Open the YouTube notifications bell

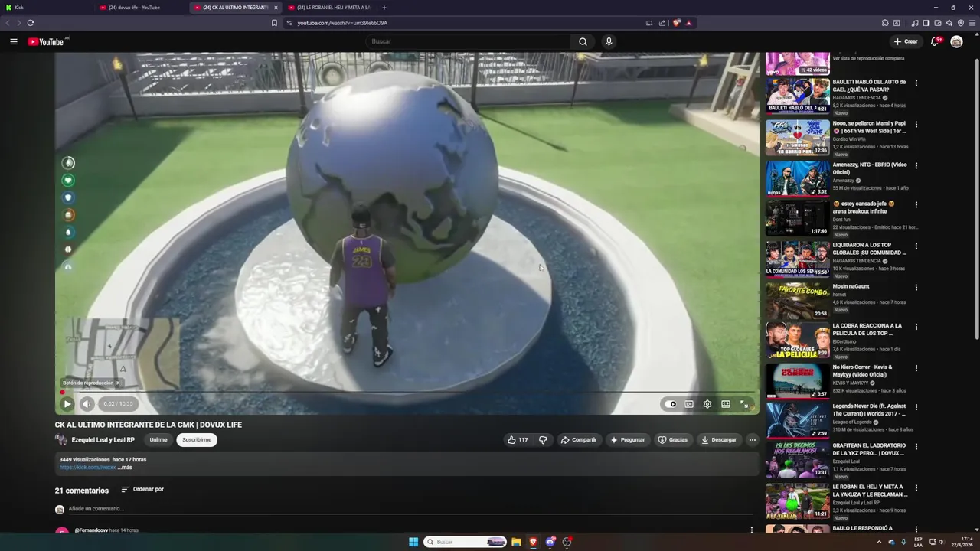(934, 41)
